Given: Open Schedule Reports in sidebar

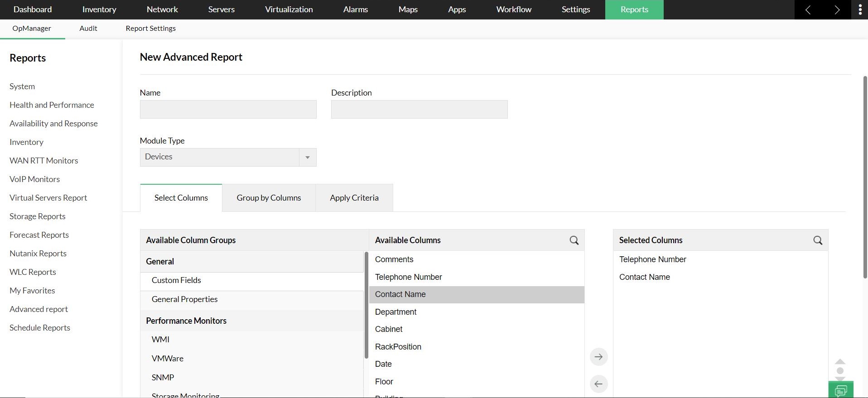Looking at the screenshot, I should pyautogui.click(x=40, y=328).
